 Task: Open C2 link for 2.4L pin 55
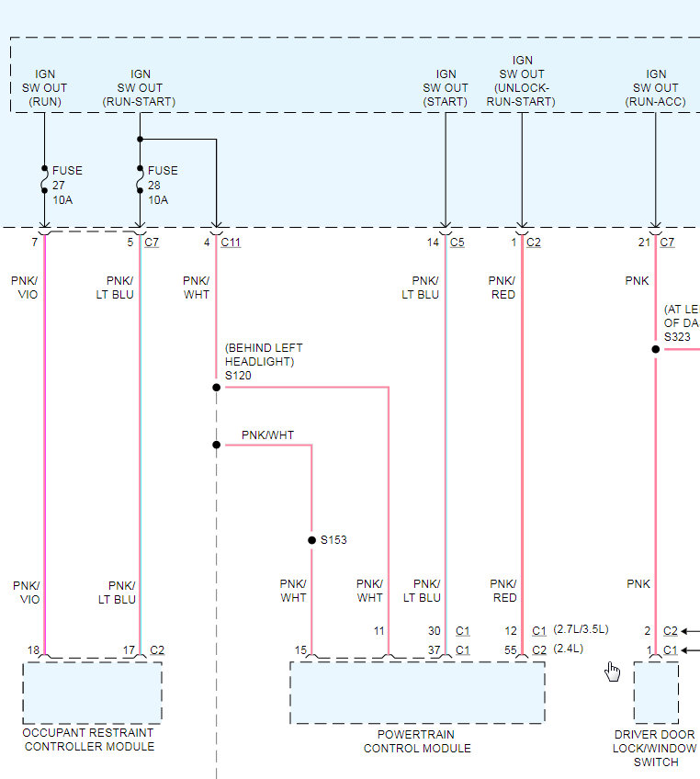pyautogui.click(x=539, y=650)
